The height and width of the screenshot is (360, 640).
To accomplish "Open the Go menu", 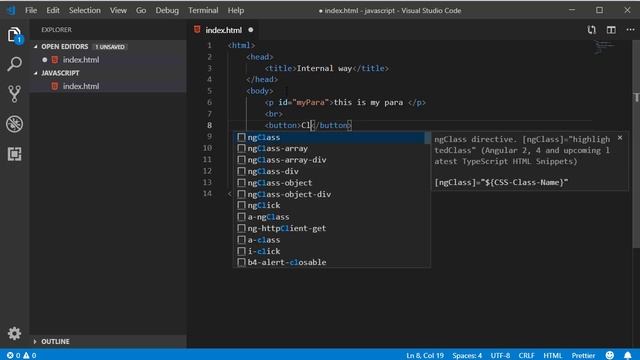I will pos(141,10).
